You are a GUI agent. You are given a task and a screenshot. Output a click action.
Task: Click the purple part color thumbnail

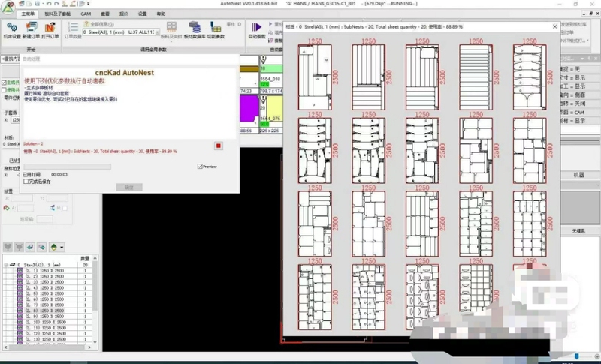(249, 110)
